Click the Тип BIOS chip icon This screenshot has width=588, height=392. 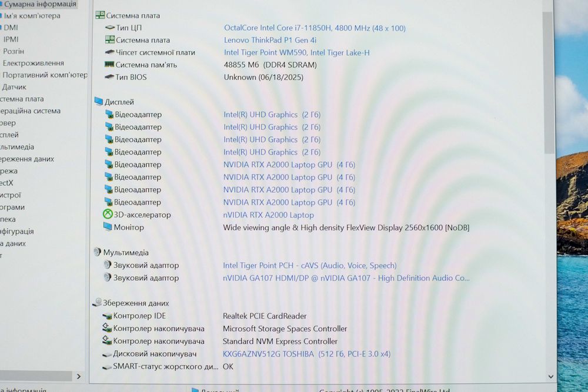109,76
